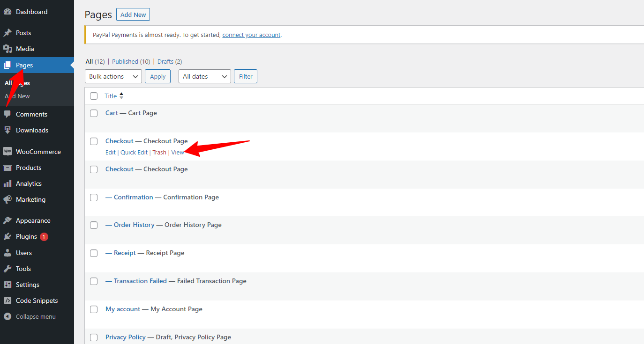Click the Analytics bar chart icon
This screenshot has height=344, width=644.
coord(7,183)
